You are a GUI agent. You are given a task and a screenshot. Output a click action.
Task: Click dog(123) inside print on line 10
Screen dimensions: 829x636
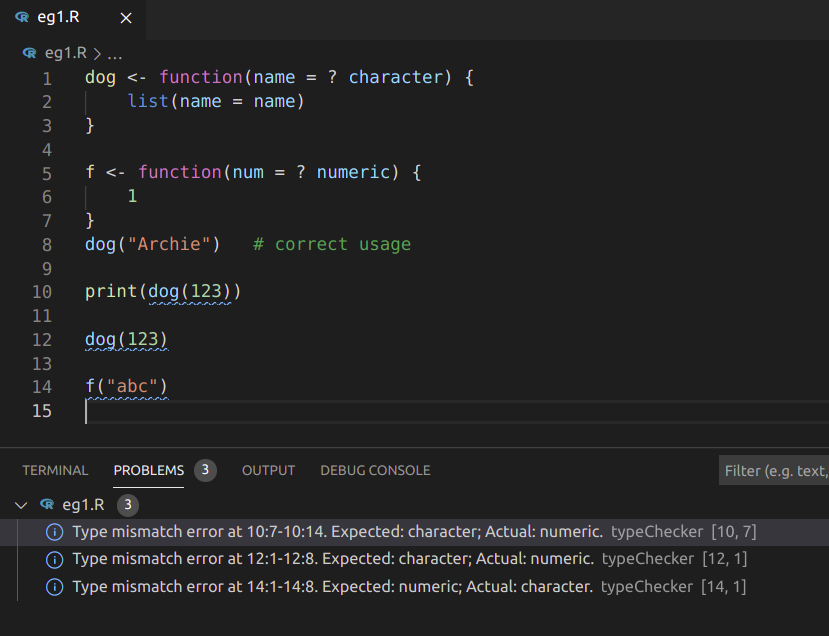pos(189,291)
